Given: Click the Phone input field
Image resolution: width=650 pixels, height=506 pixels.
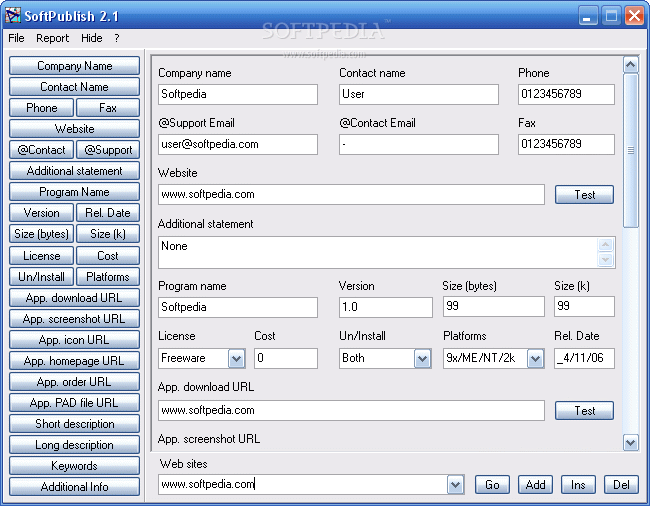Looking at the screenshot, I should [x=566, y=94].
